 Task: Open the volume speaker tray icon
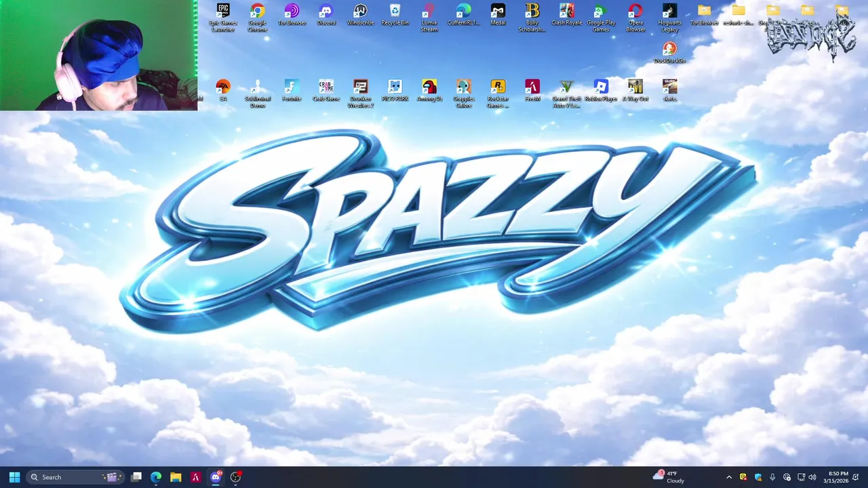click(812, 477)
